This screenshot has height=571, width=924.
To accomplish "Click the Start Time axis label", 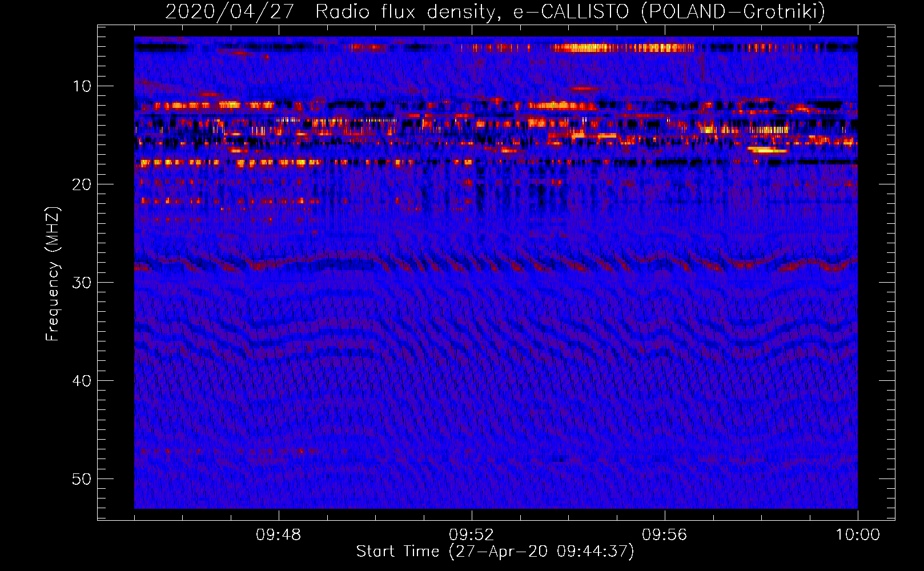I will [495, 552].
